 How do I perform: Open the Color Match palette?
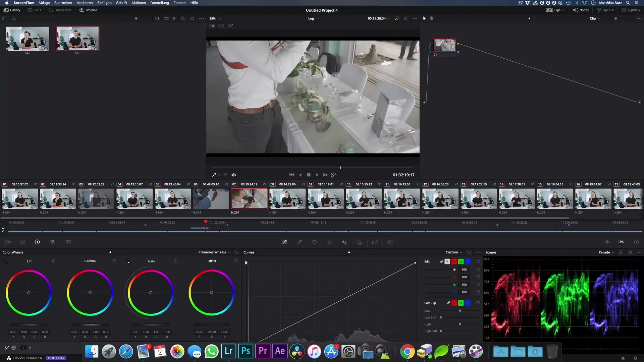tap(22, 242)
